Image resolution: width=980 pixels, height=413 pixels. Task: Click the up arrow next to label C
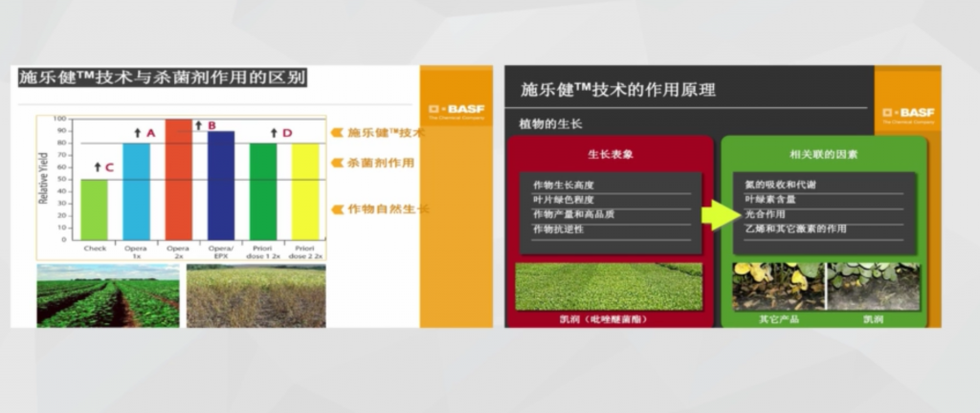(96, 167)
